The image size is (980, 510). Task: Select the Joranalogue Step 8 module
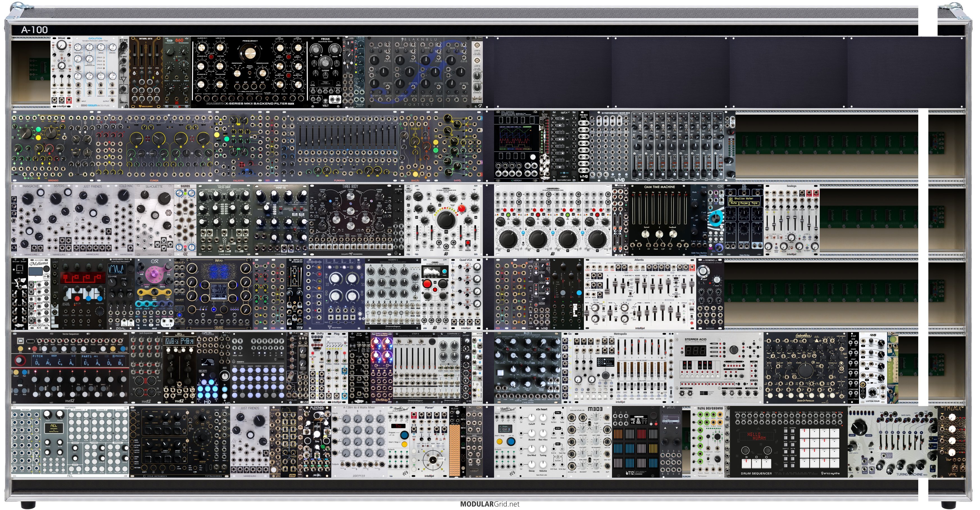pos(415,368)
